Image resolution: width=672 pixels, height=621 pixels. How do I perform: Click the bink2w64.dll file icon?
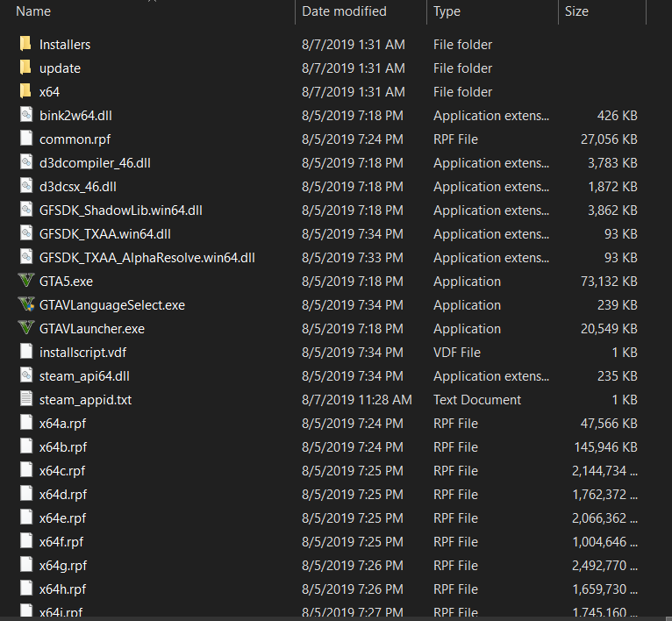click(26, 114)
